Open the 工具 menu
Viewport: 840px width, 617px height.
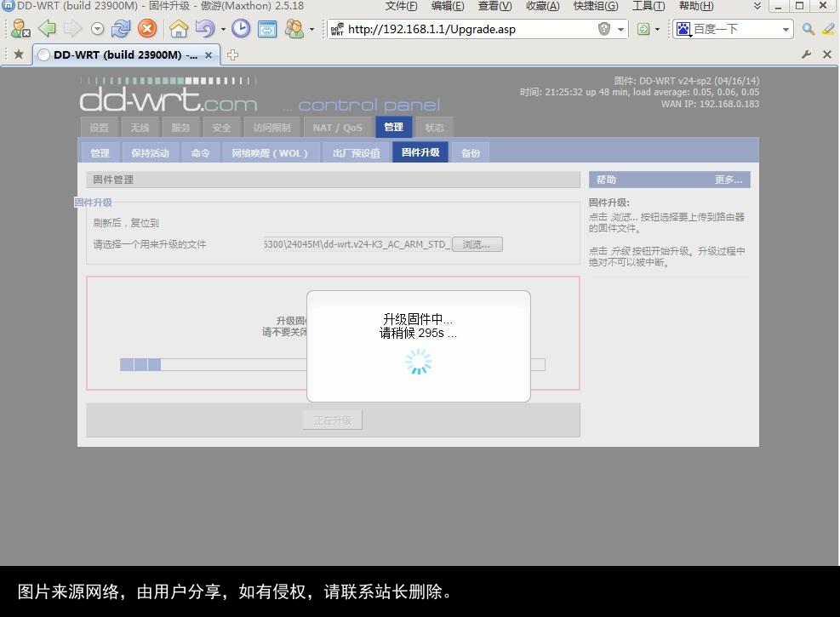(647, 6)
